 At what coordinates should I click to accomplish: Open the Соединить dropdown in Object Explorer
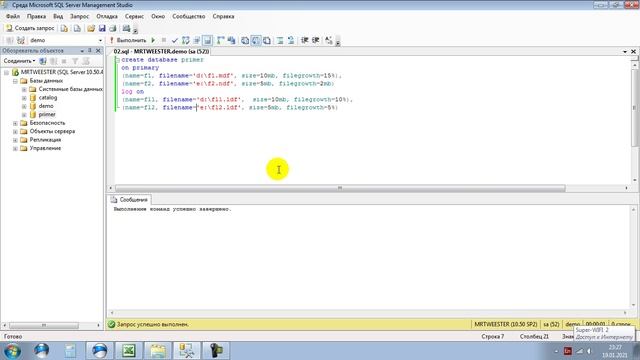[x=19, y=61]
